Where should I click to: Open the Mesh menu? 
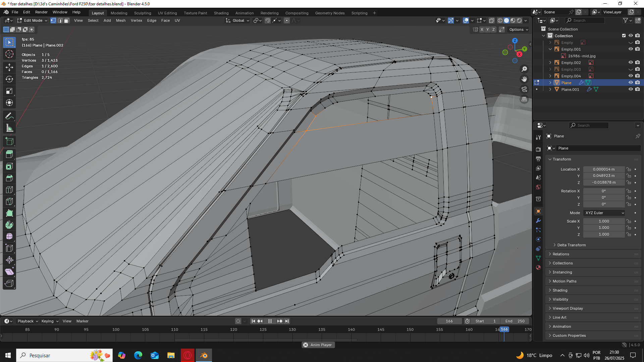coord(121,20)
